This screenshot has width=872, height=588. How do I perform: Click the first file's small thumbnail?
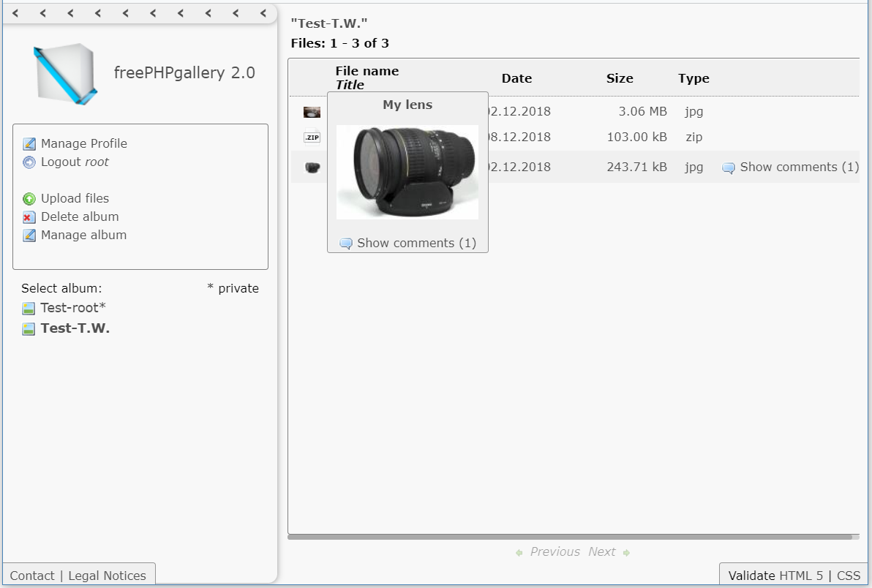311,111
